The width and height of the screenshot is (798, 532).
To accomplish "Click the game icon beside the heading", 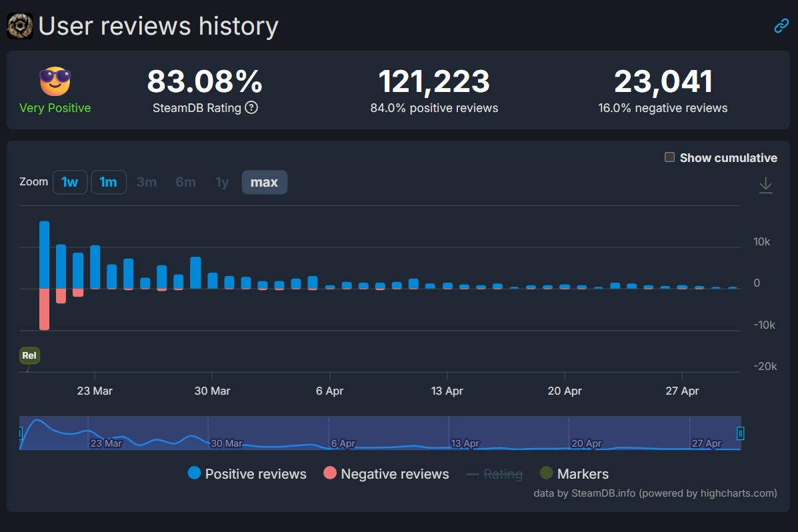I will [x=20, y=26].
